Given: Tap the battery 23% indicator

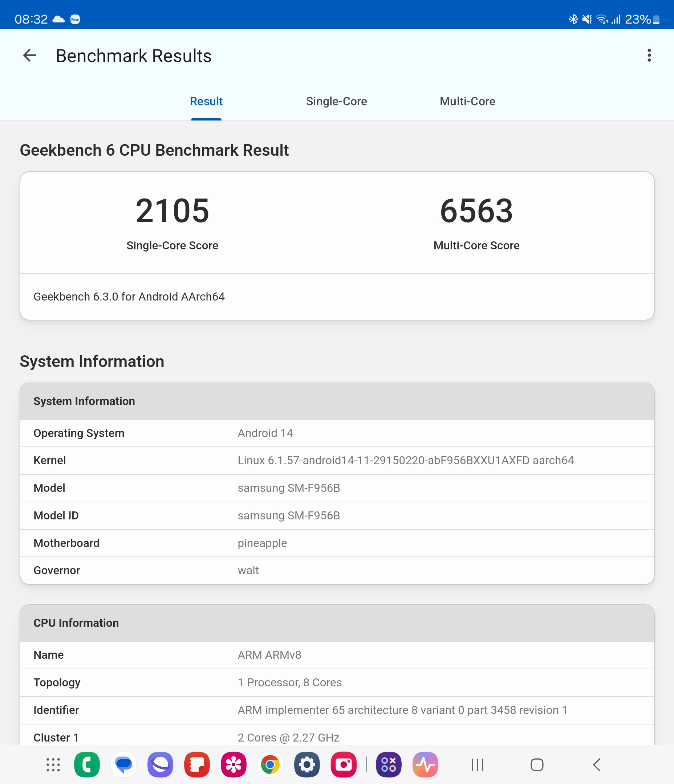Looking at the screenshot, I should pos(642,19).
